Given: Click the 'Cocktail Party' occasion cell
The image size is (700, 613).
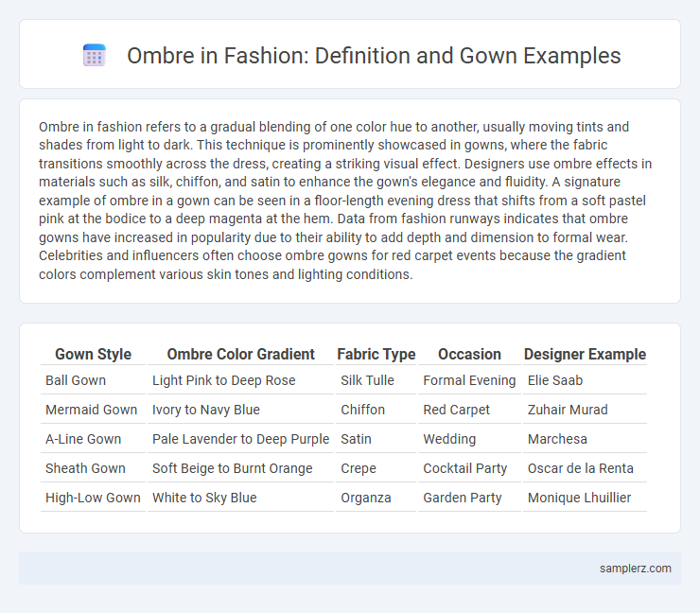Looking at the screenshot, I should pyautogui.click(x=469, y=468).
